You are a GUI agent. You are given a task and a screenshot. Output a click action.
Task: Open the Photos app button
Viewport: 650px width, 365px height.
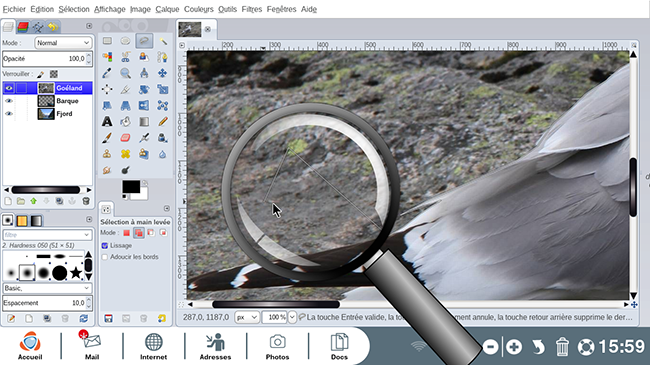pyautogui.click(x=277, y=346)
